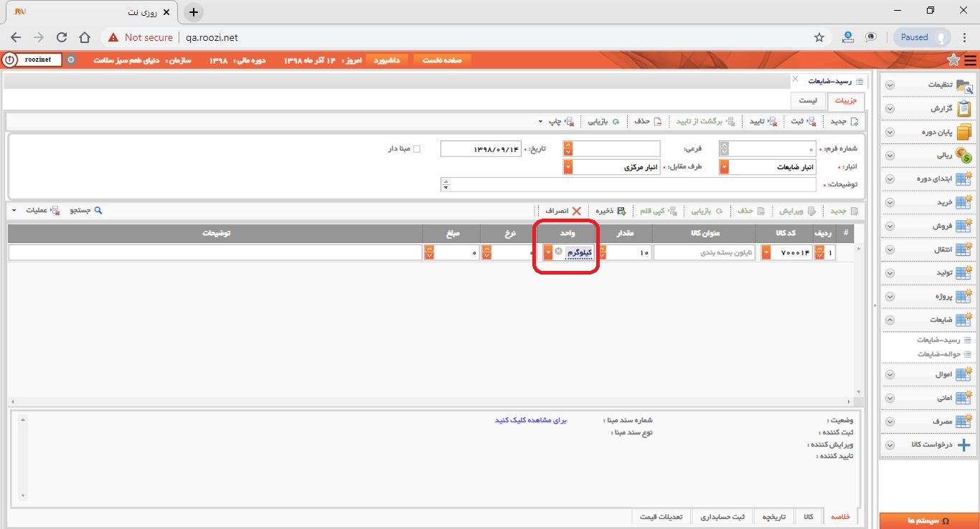Open the عملیات operations dropdown
Screen dimensions: 980x529
point(14,211)
